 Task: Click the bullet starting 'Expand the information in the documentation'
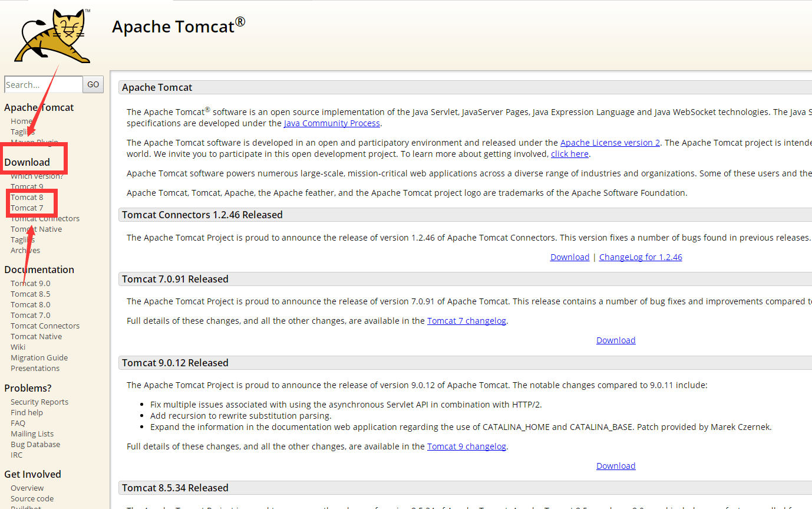[x=461, y=427]
